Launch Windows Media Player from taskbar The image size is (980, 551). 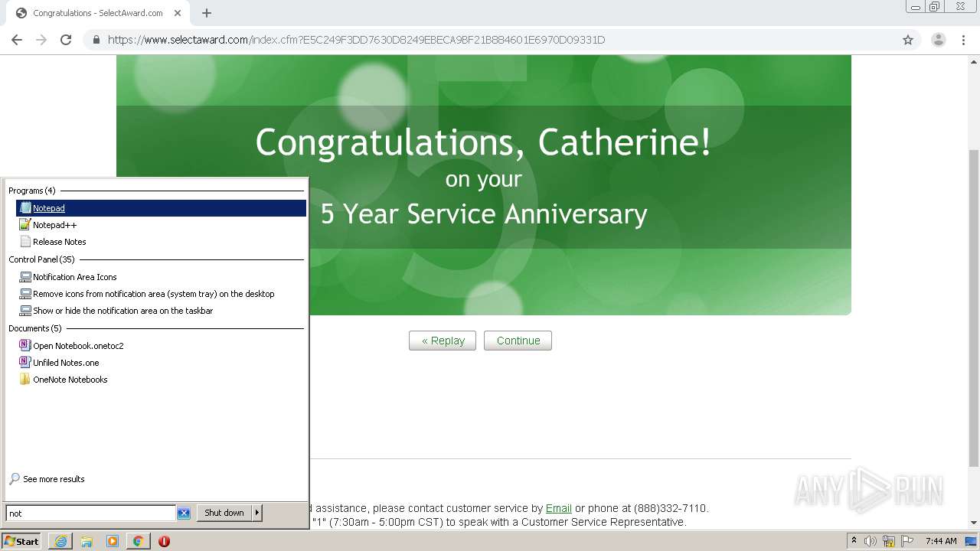pos(113,541)
